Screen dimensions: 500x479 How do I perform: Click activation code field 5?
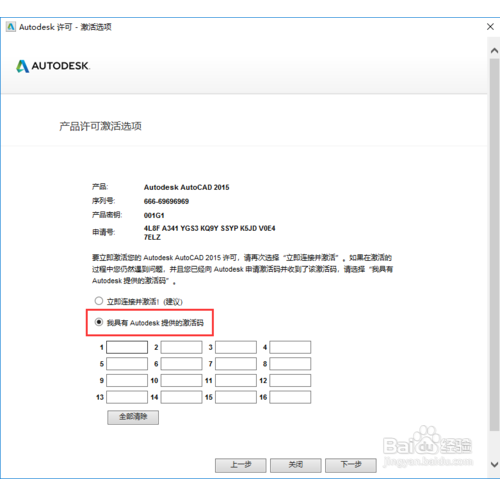coord(127,364)
